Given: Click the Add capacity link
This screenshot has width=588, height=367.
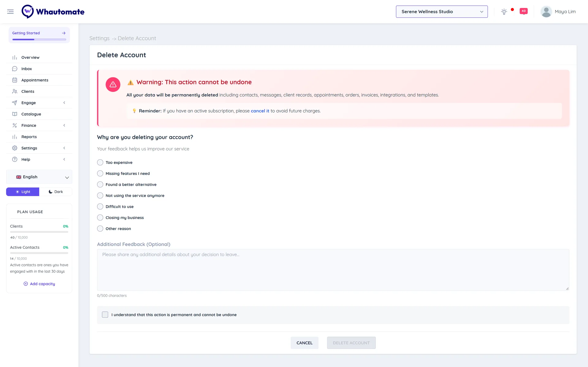Looking at the screenshot, I should (39, 284).
